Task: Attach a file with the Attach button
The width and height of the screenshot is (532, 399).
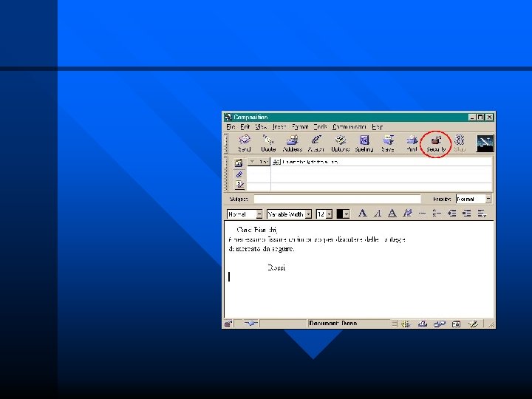Action: (x=316, y=143)
